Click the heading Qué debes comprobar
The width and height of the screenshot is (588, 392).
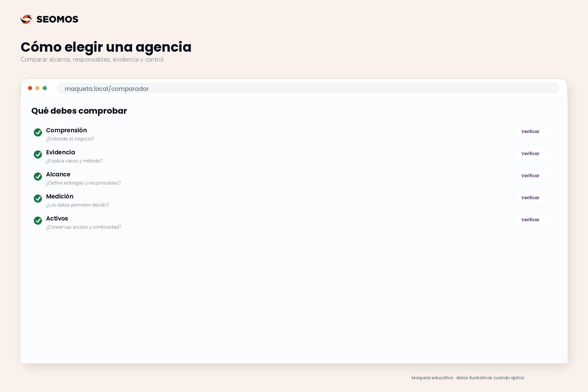79,111
